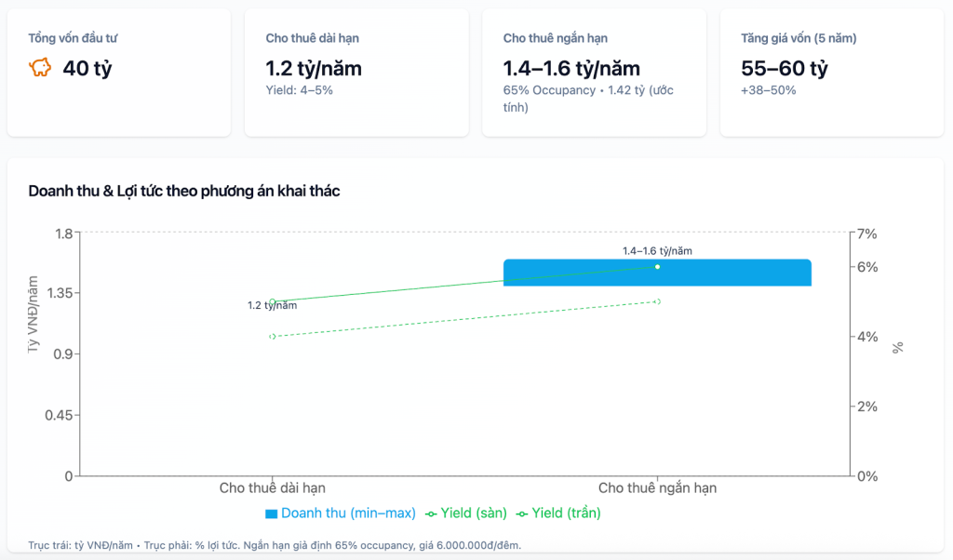Click the chart title Doanh thu & Lợi tức
The height and width of the screenshot is (560, 953).
[x=184, y=191]
